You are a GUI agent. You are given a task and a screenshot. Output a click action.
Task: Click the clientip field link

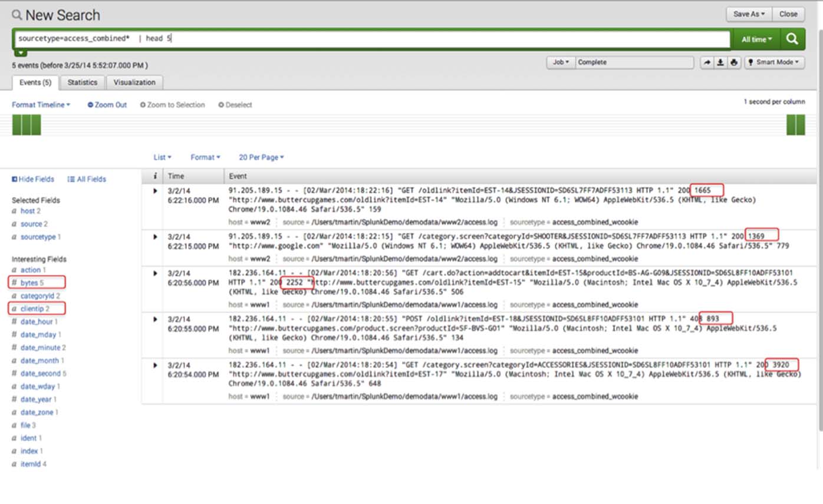point(32,309)
